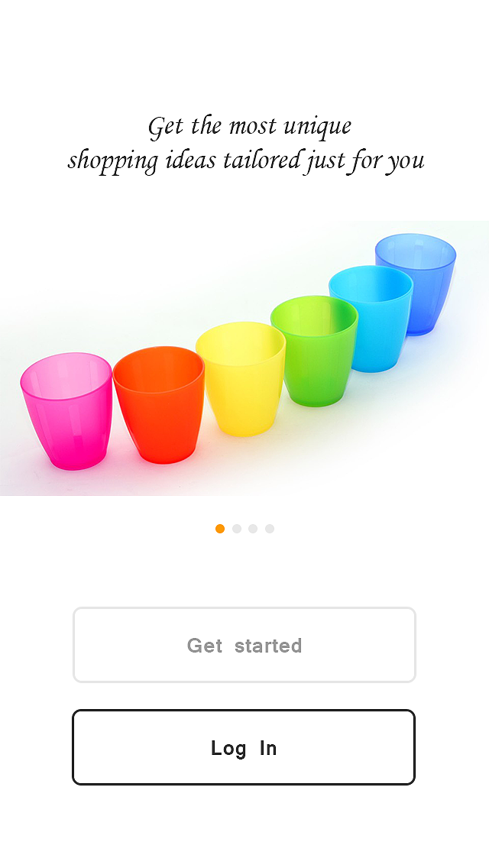Viewport: 489px width, 868px height.
Task: Tap the Get started button
Action: [244, 645]
